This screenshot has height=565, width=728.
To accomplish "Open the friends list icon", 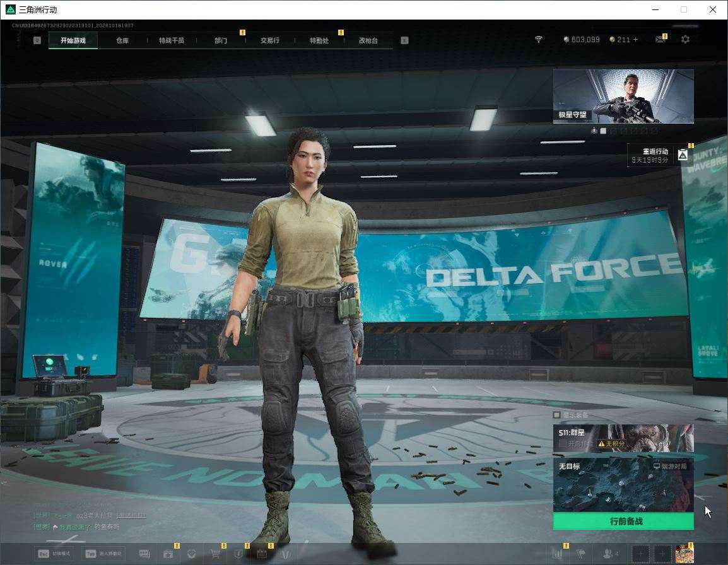I will tap(609, 554).
